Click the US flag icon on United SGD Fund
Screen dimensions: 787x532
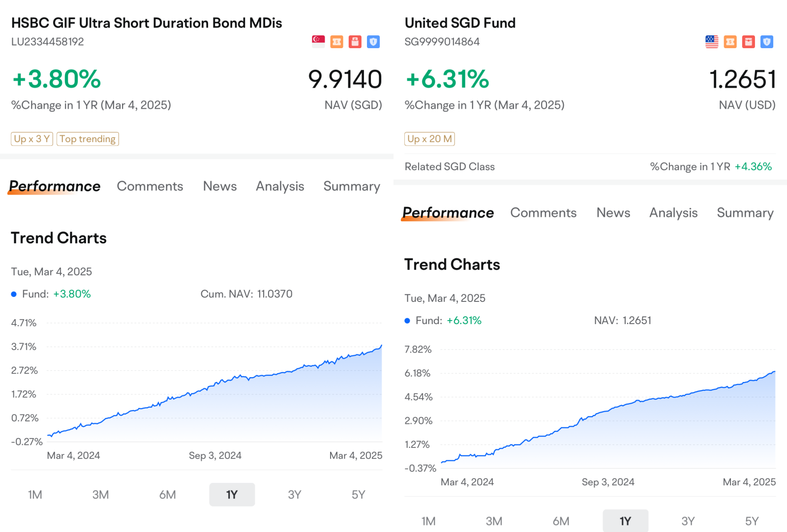pyautogui.click(x=712, y=42)
